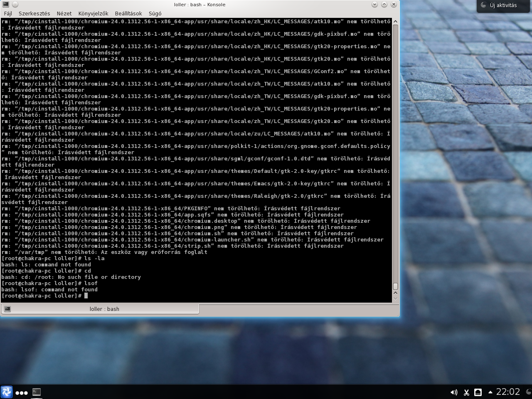
Task: Click the line mentioning gconf-1.0.dtd
Action: tap(196, 162)
